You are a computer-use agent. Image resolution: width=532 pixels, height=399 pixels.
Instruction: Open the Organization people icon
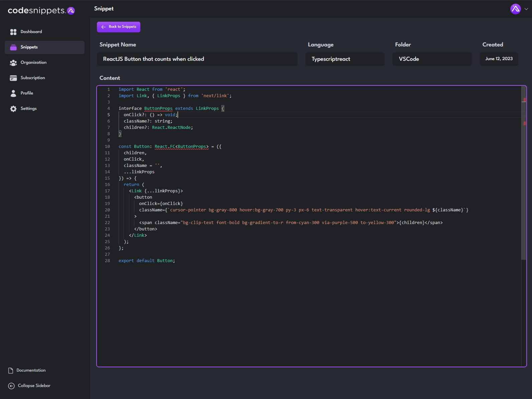pos(13,62)
